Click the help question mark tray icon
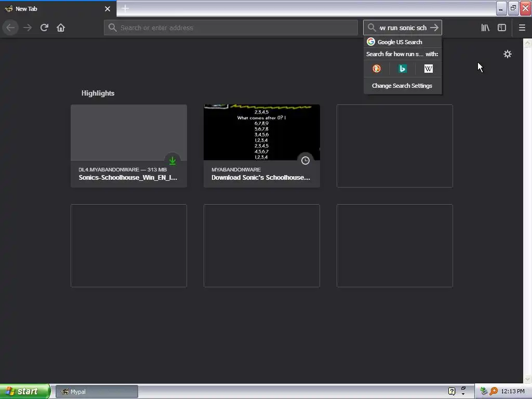The height and width of the screenshot is (399, 532). point(451,391)
